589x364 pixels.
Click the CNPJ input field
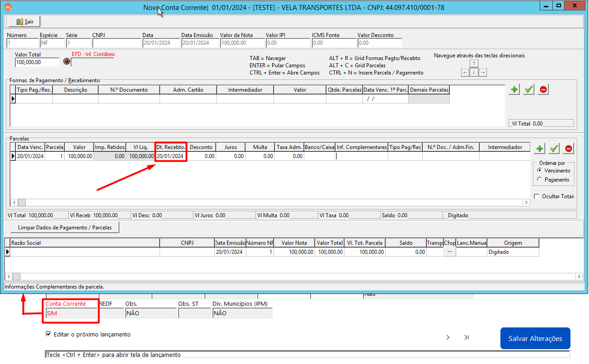point(117,43)
